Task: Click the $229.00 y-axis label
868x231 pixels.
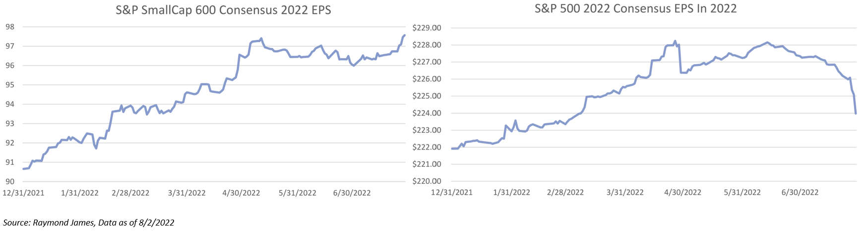Action: pos(427,28)
